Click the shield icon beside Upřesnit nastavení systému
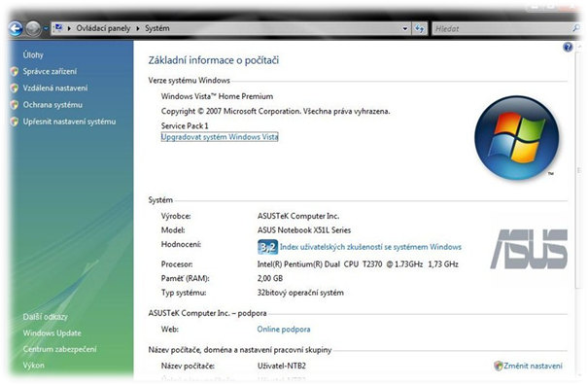This screenshot has height=385, width=588. coord(15,122)
